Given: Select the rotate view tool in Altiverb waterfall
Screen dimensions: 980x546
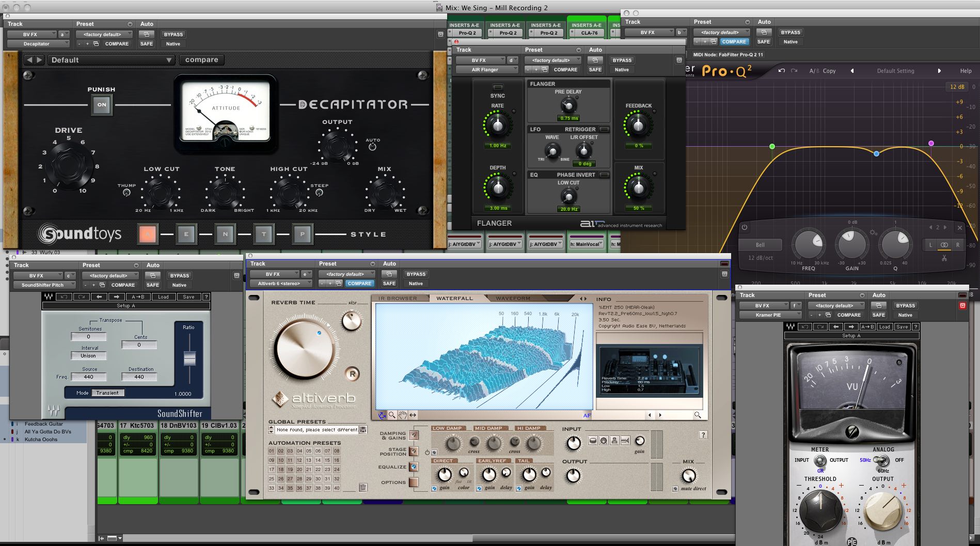Looking at the screenshot, I should coord(382,415).
